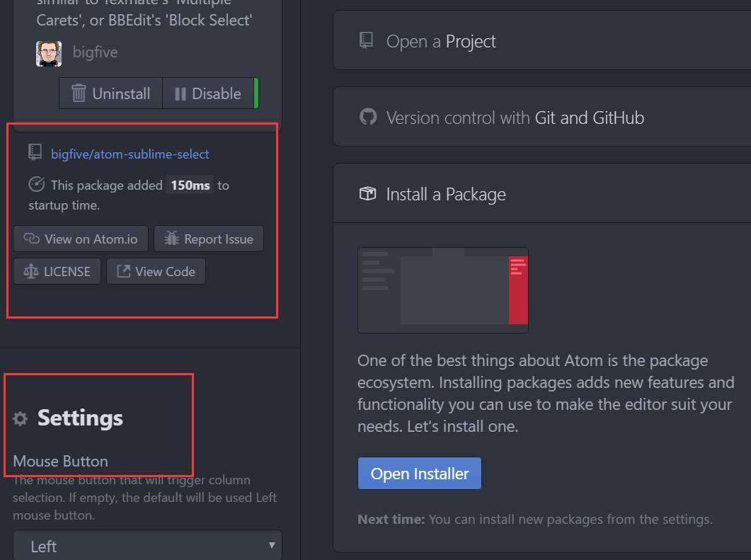This screenshot has width=751, height=560.
Task: Expand Version control with Git and GitHub
Action: click(541, 117)
